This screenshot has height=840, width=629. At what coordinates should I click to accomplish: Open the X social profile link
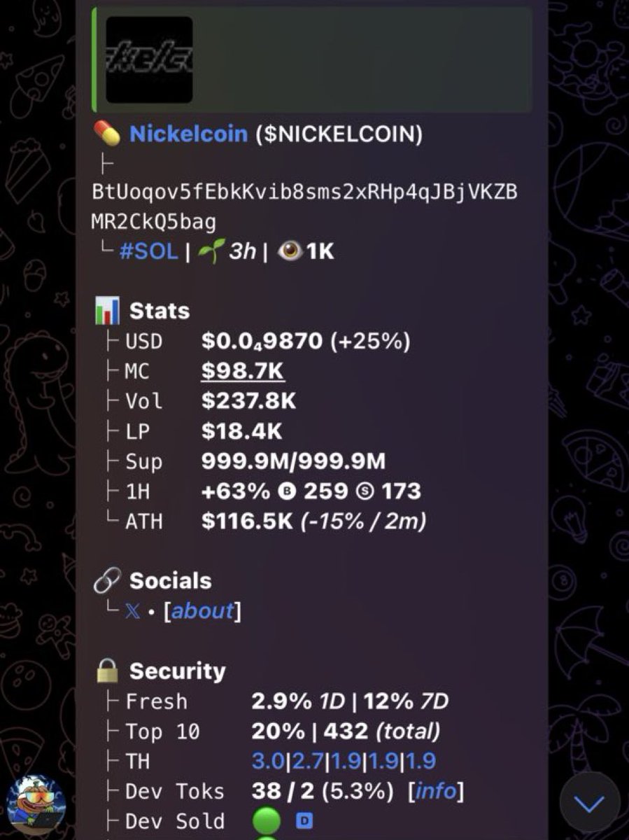pos(133,611)
